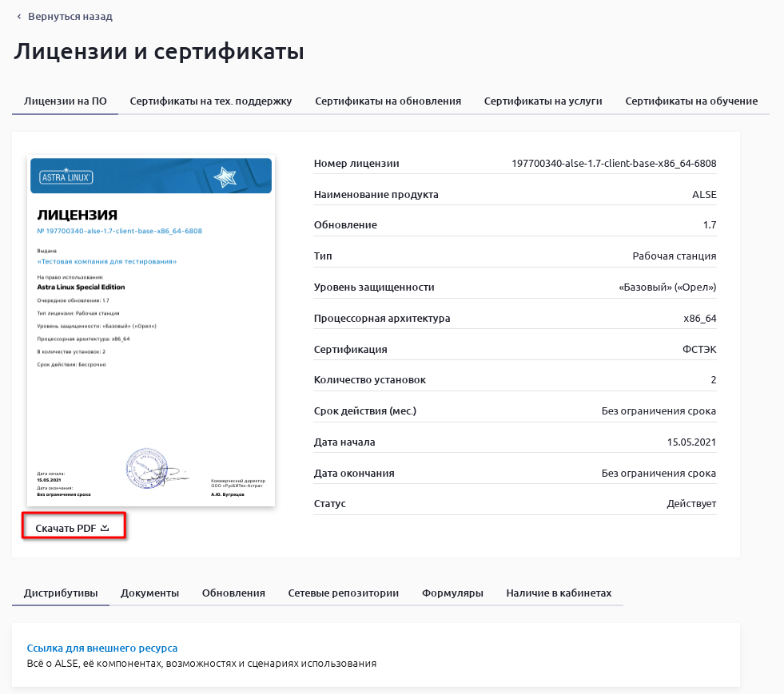Open "Сертификаты на обучение" tab
The image size is (784, 694).
click(x=691, y=101)
